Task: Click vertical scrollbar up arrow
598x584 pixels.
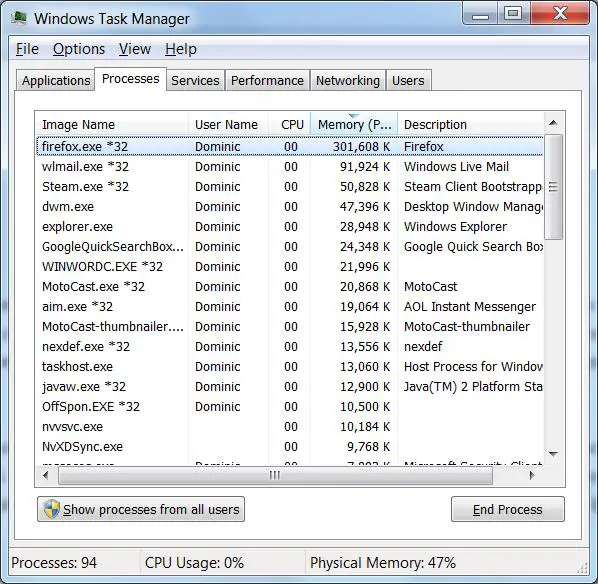Action: (553, 123)
